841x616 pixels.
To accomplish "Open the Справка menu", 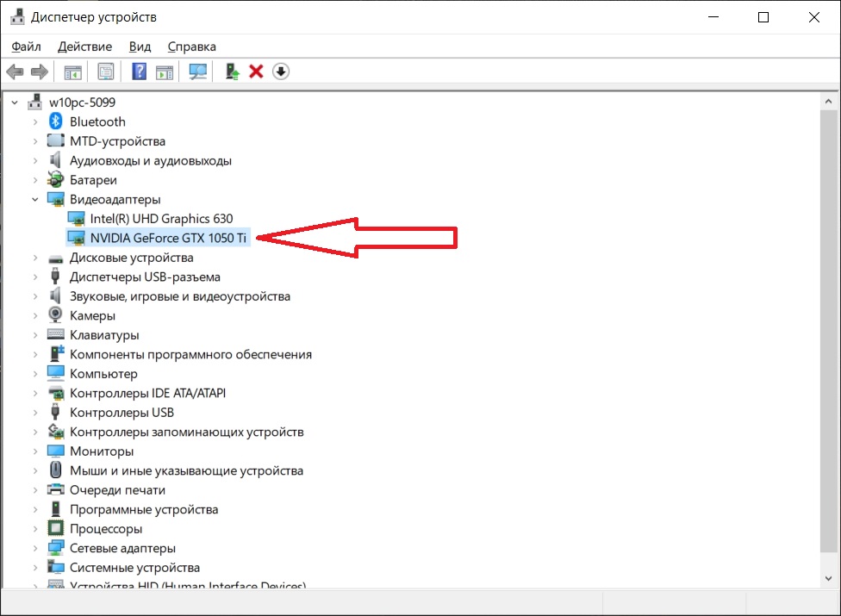I will (191, 47).
